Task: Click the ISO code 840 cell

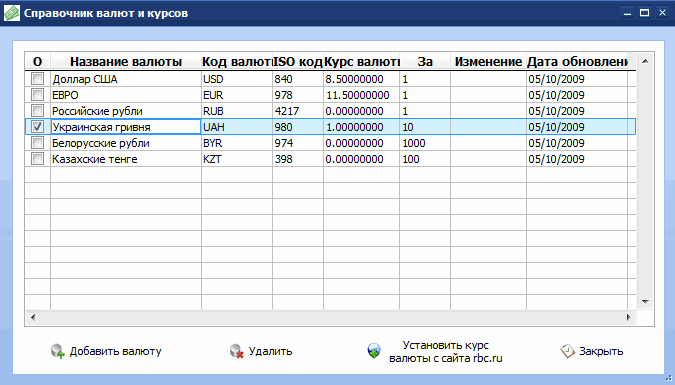Action: click(x=298, y=79)
